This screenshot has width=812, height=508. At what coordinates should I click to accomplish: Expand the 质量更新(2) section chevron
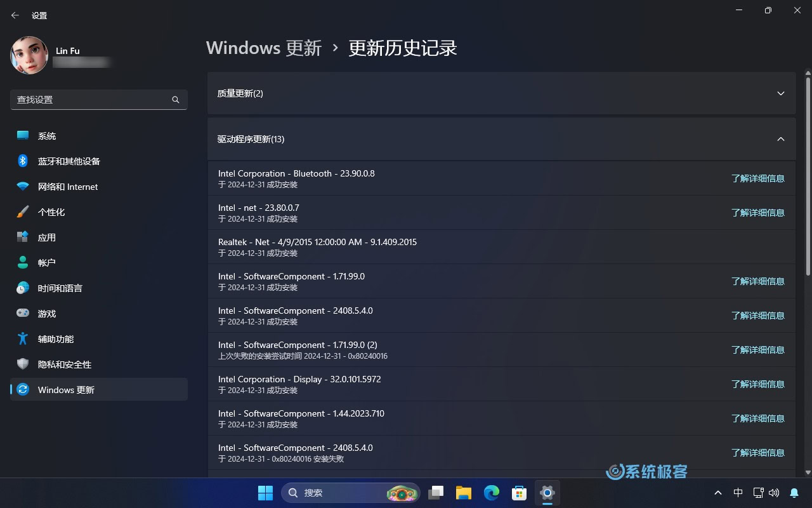tap(781, 93)
